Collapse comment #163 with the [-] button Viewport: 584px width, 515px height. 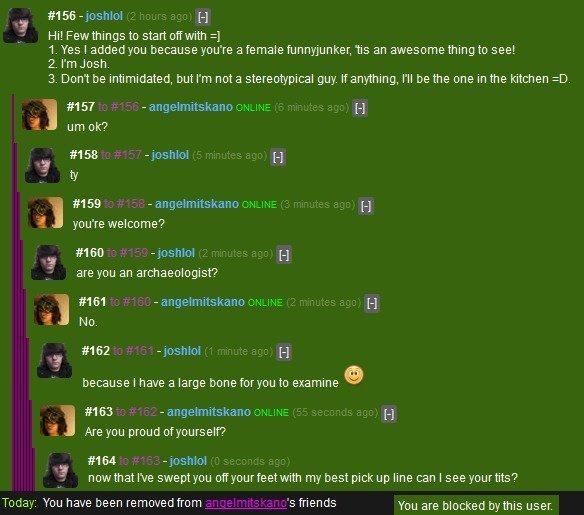tap(389, 414)
